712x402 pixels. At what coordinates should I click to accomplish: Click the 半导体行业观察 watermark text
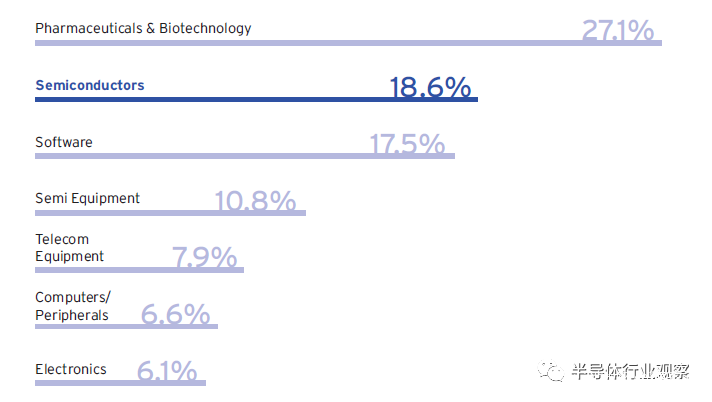(x=630, y=373)
